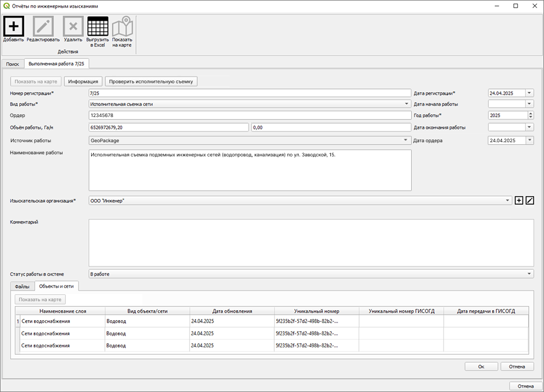Add new organization with the plus icon
Viewport: 544px width, 392px height.
pyautogui.click(x=519, y=200)
